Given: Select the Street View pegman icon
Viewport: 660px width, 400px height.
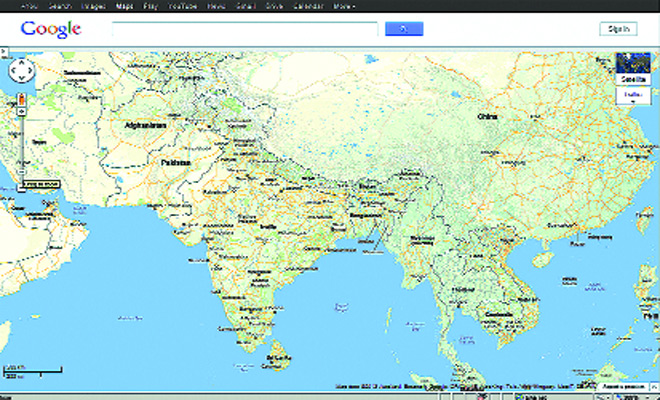Looking at the screenshot, I should (x=20, y=98).
